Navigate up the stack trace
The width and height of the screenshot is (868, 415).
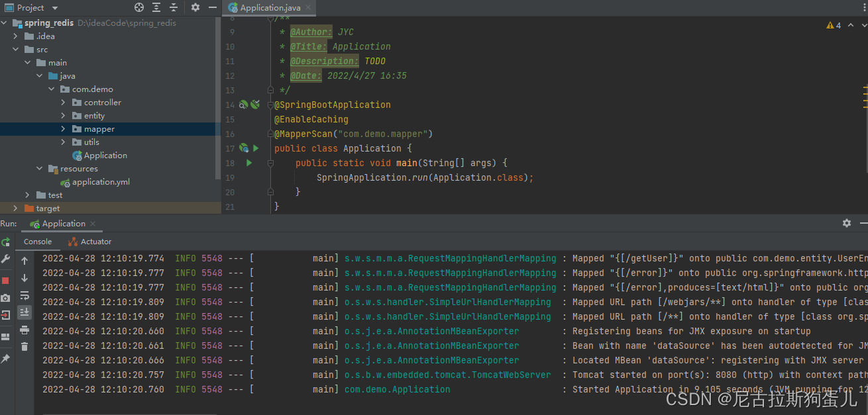tap(24, 261)
